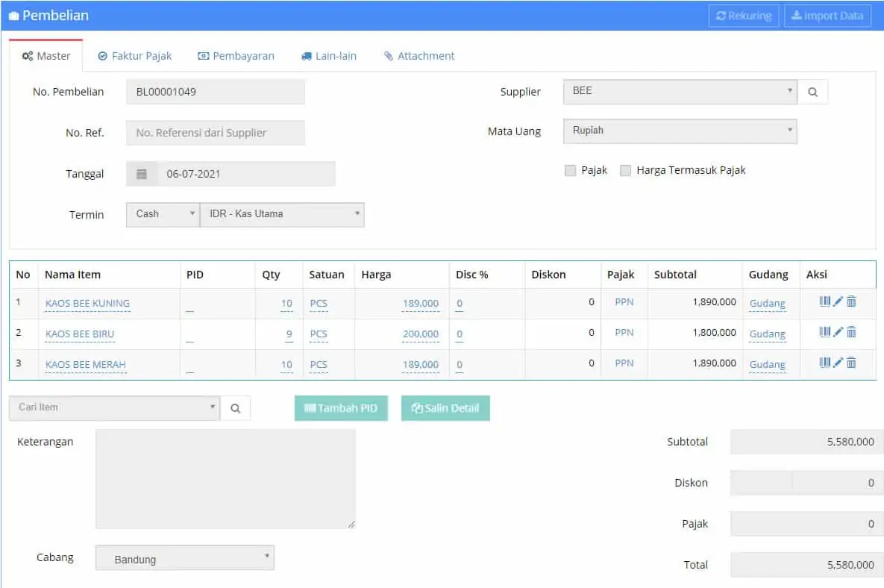The width and height of the screenshot is (884, 588).
Task: Click the Subtotal column header
Action: coord(675,275)
